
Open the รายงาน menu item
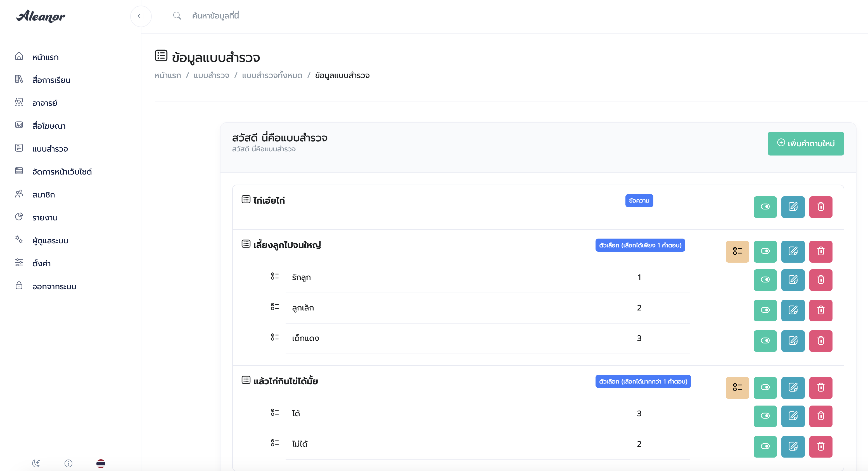[45, 218]
